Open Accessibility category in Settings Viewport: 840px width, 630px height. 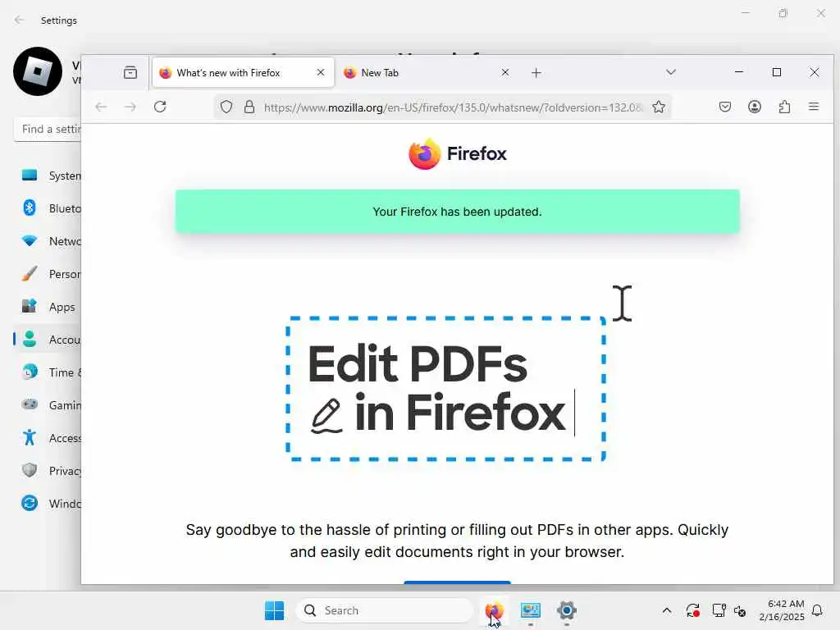[48, 438]
